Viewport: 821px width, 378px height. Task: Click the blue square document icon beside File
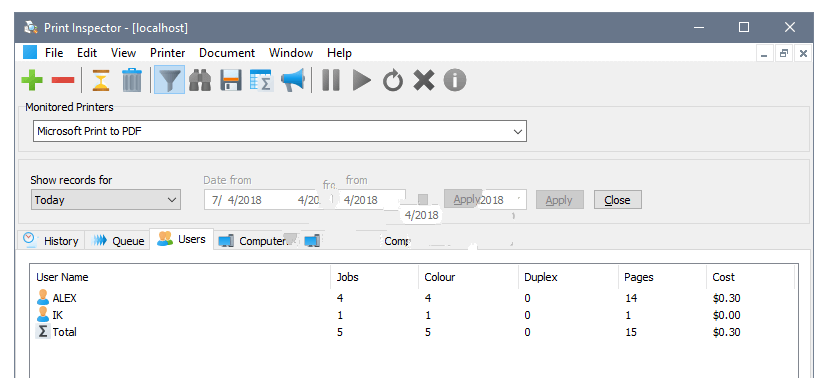pos(30,52)
